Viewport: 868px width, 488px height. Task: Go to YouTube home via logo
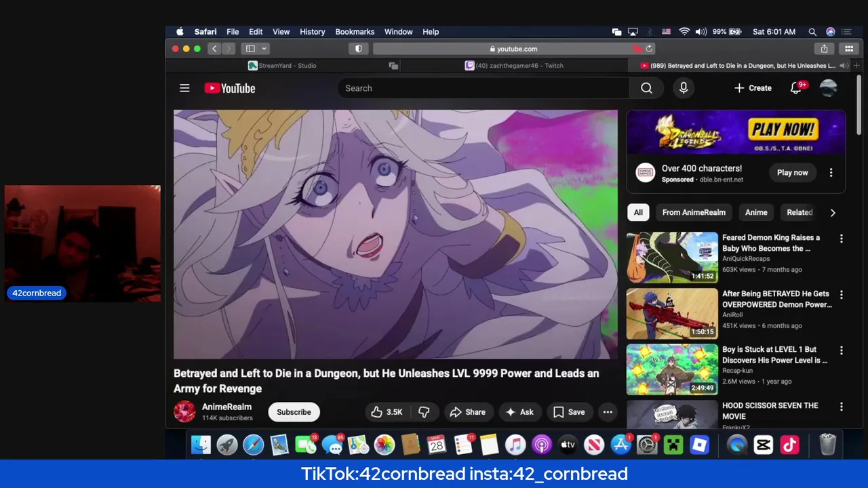(230, 88)
